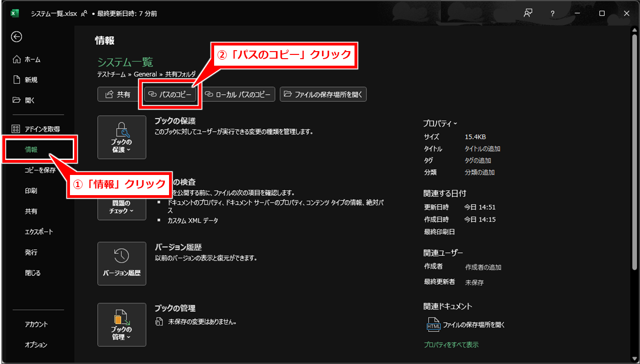Click 未保存の変更はありません text

(202, 322)
